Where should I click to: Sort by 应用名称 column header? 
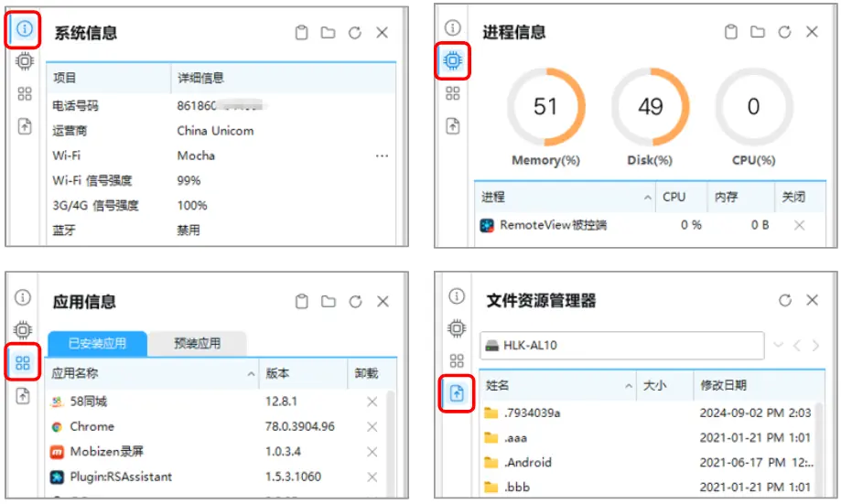pyautogui.click(x=152, y=373)
